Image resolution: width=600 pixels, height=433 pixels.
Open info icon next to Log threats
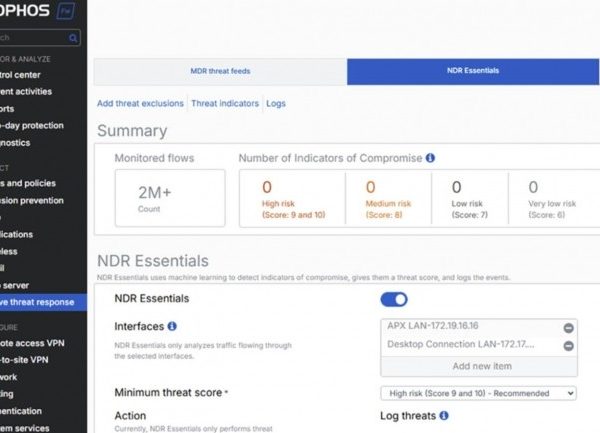[x=444, y=416]
